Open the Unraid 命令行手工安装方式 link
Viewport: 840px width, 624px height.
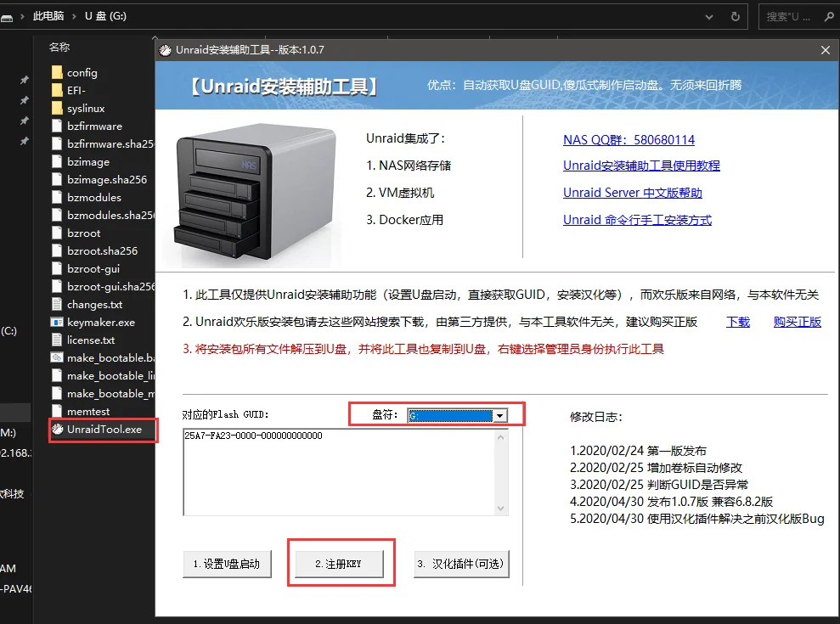(x=637, y=220)
